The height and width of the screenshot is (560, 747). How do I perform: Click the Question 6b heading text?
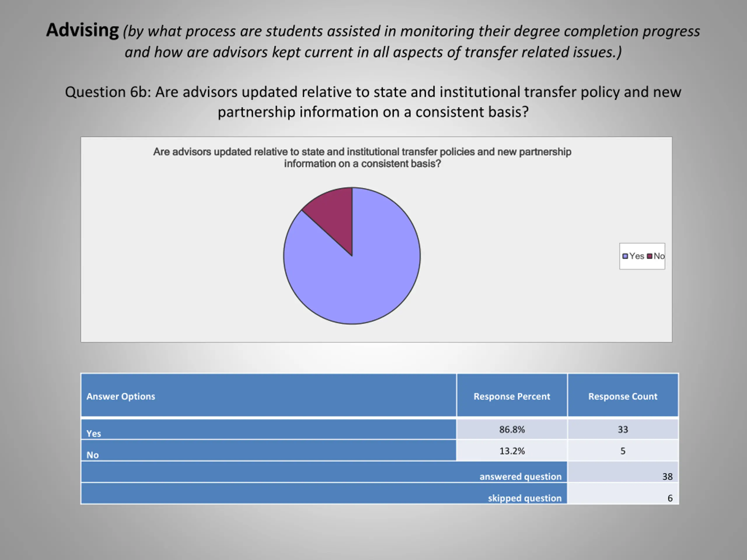pyautogui.click(x=373, y=102)
